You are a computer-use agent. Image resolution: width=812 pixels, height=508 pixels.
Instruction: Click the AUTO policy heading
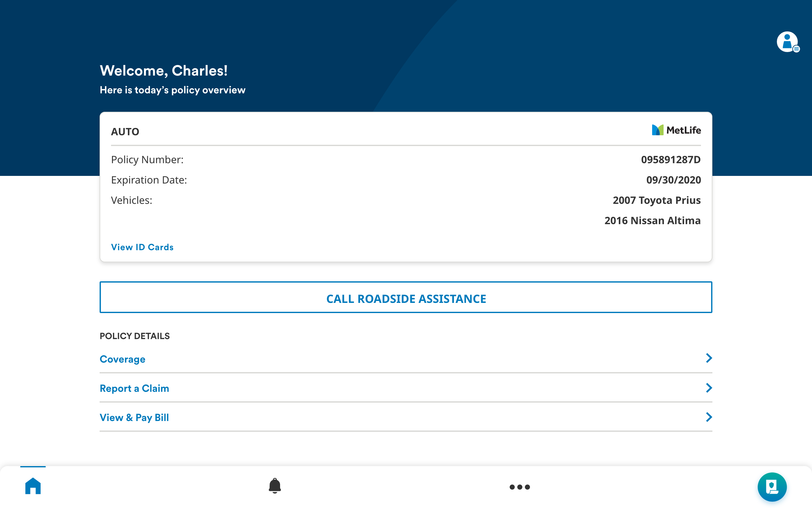click(125, 132)
